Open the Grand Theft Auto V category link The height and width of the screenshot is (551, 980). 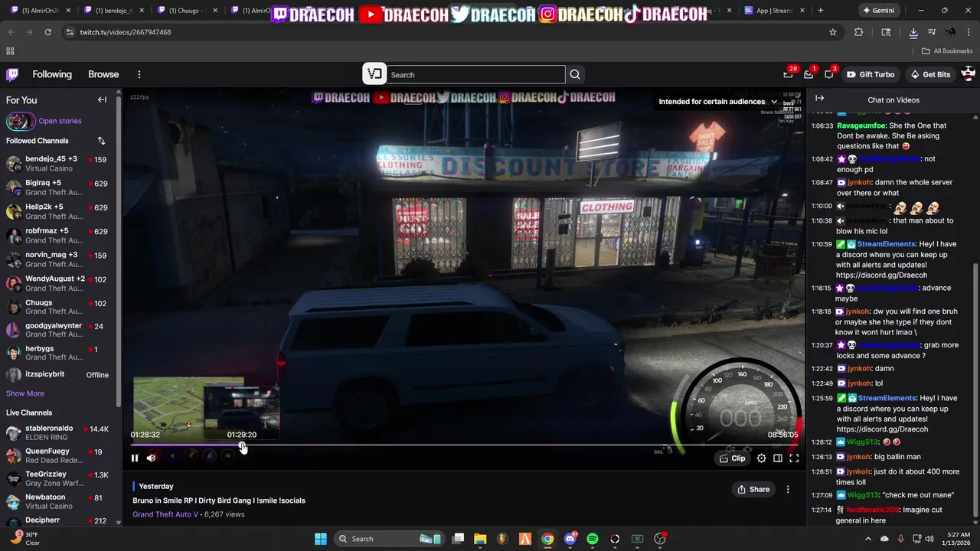click(165, 514)
